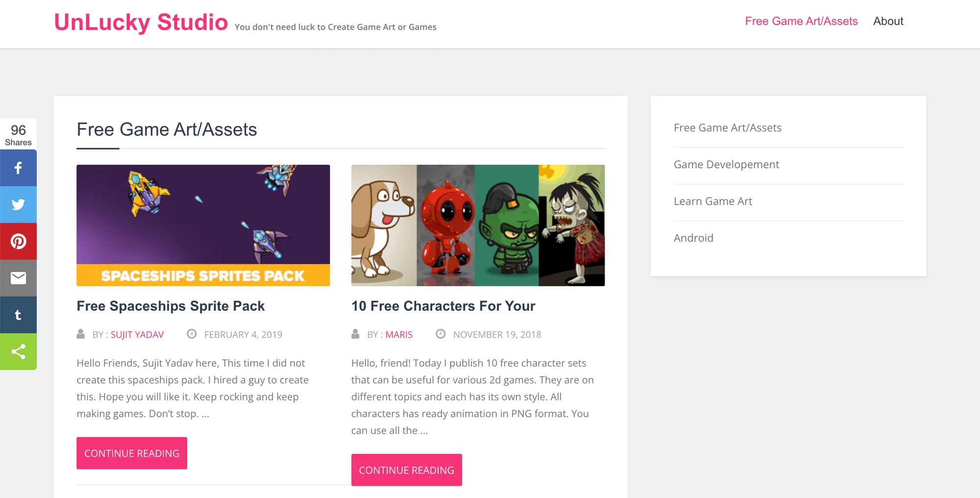This screenshot has width=980, height=498.
Task: Open Learn Game Art sidebar category
Action: coord(712,201)
